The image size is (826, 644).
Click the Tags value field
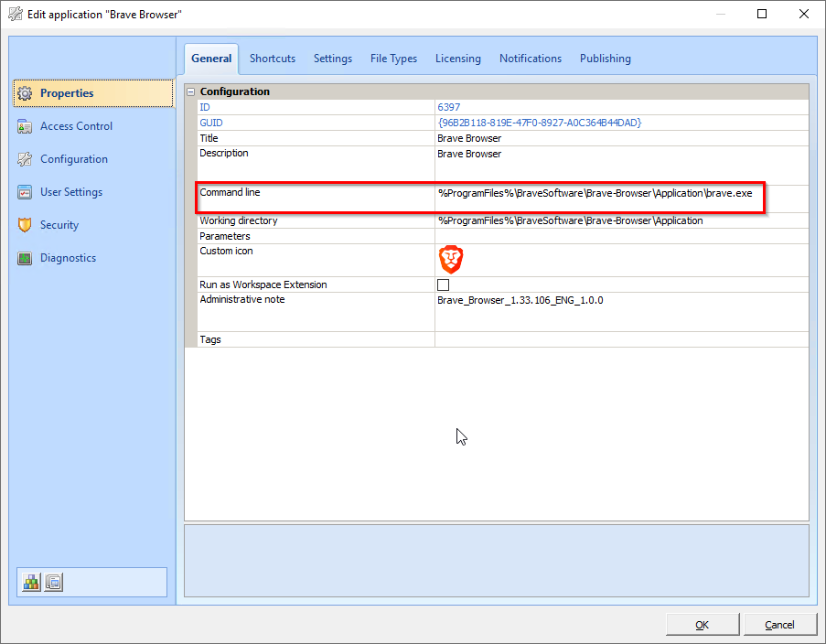[620, 339]
